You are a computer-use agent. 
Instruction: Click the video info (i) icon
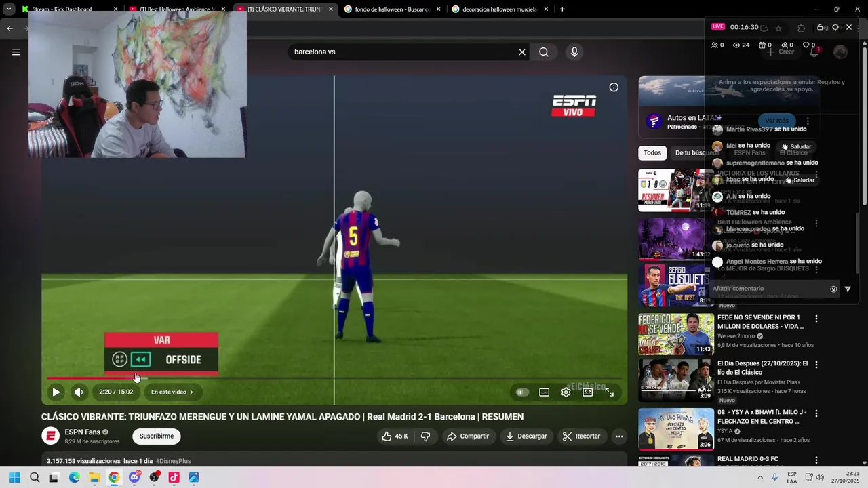point(614,87)
